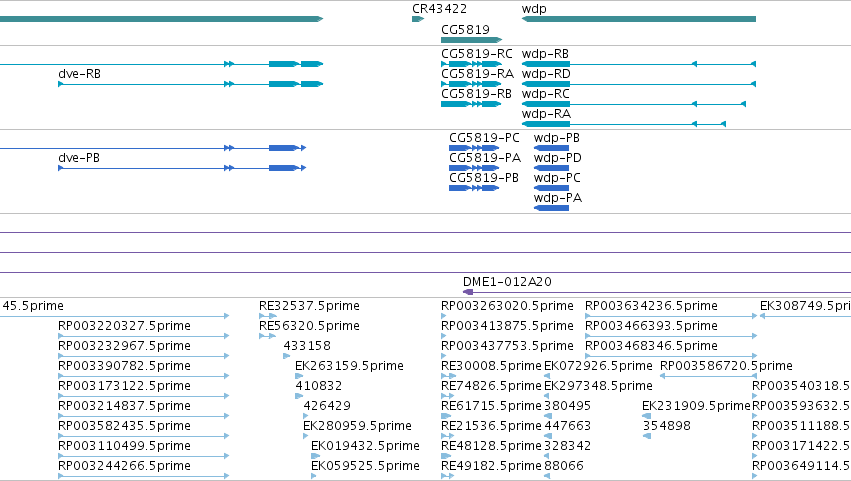Select the 410832 feature label

pos(319,386)
